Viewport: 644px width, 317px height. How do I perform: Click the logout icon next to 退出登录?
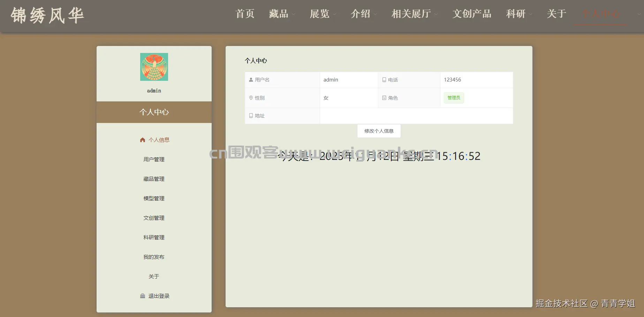tap(142, 296)
